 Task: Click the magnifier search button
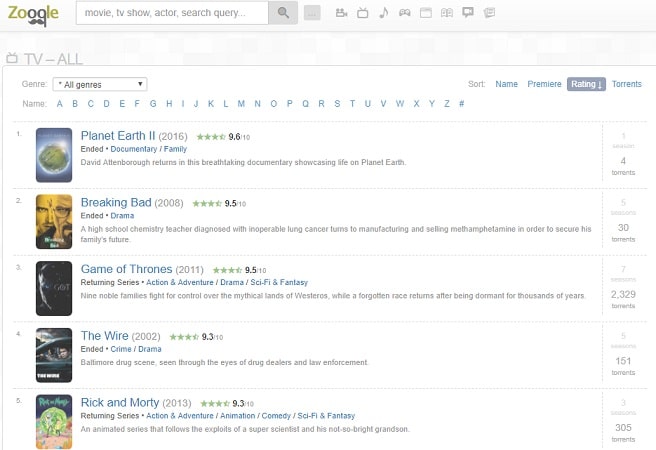click(x=283, y=13)
